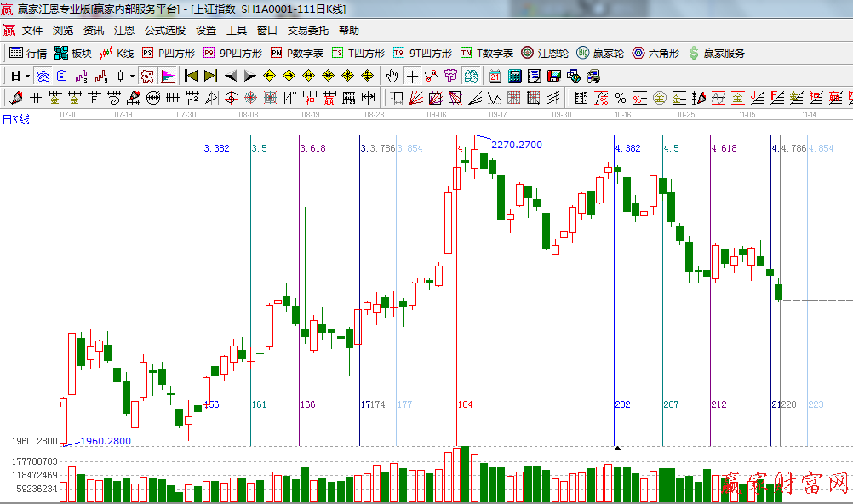Open the 六角形 hexagon tool
Viewport: 853px width, 504px height.
pyautogui.click(x=655, y=53)
